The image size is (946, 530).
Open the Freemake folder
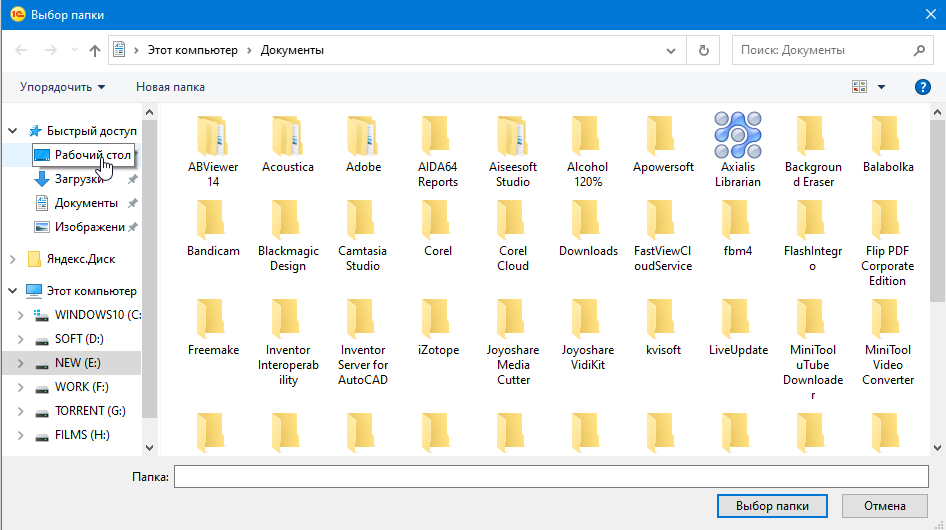click(213, 328)
